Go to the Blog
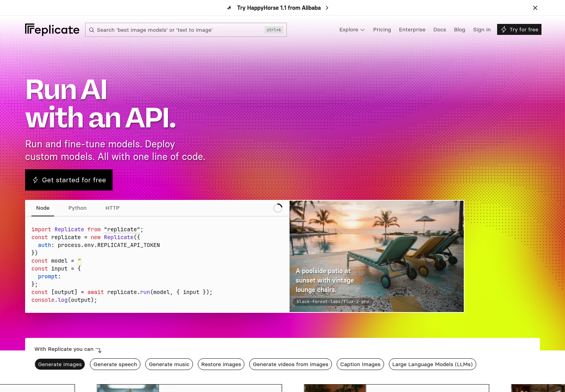565x392 pixels. (459, 29)
